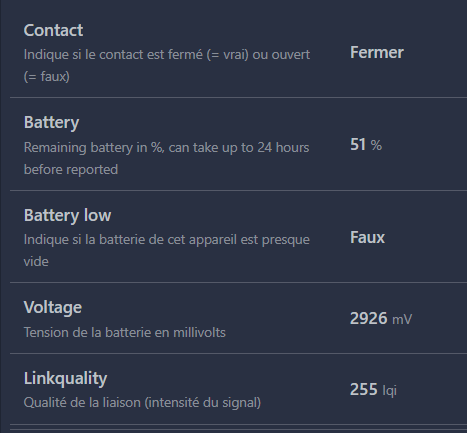Click the batterie presque vide description

167,250
